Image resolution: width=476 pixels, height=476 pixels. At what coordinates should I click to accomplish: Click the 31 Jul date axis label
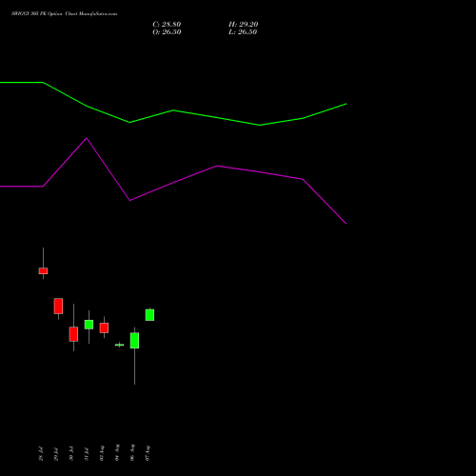point(87,453)
